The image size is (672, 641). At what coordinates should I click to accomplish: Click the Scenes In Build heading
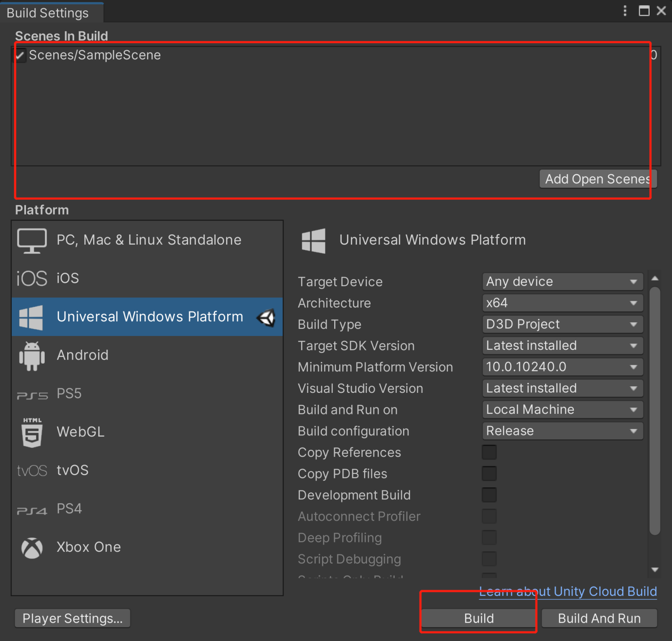[61, 36]
